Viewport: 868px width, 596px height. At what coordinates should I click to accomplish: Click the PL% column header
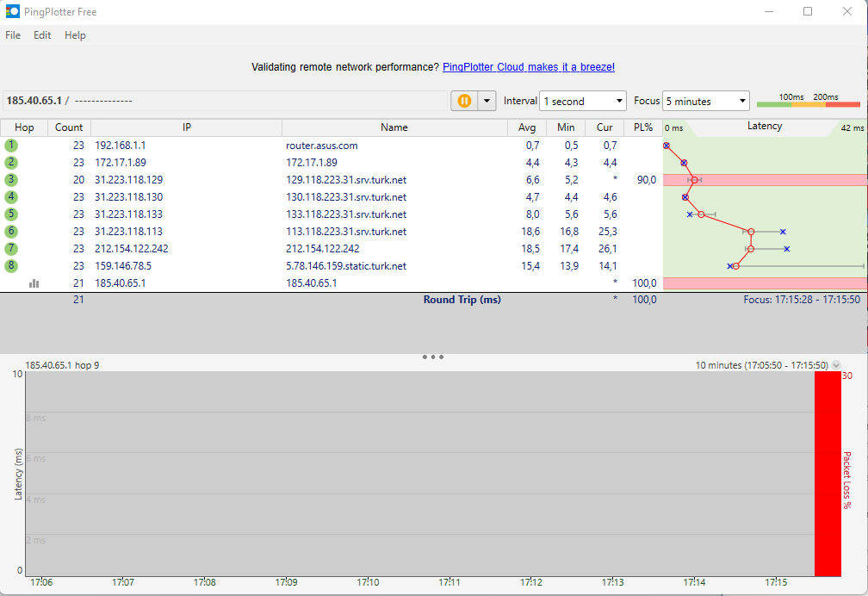coord(643,127)
